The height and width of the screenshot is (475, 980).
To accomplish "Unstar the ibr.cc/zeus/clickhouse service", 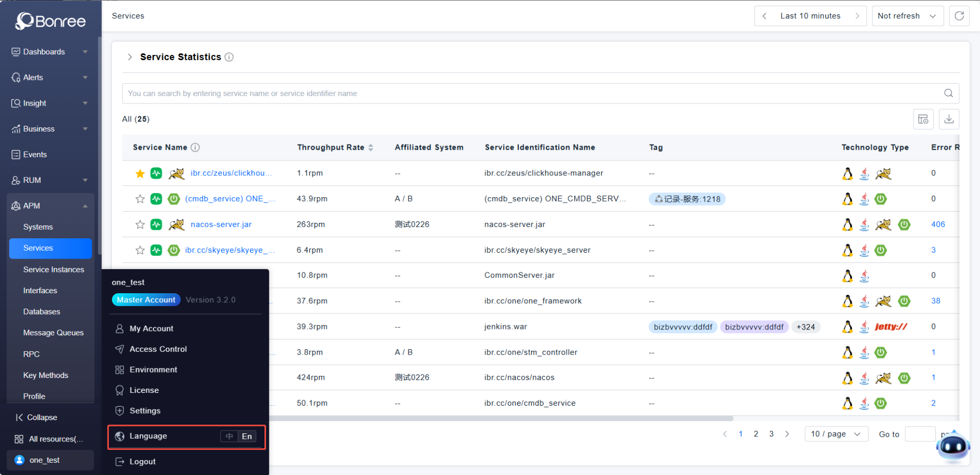I will [x=140, y=173].
